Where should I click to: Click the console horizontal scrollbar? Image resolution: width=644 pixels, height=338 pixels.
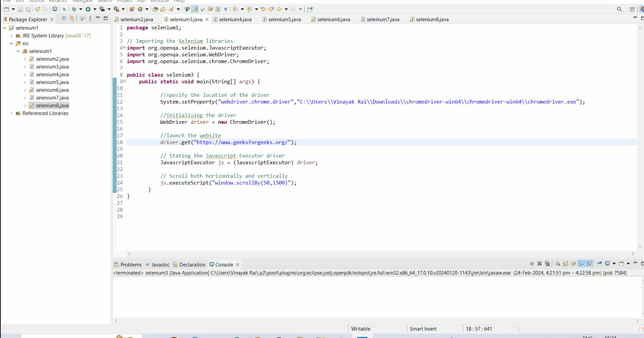(377, 321)
